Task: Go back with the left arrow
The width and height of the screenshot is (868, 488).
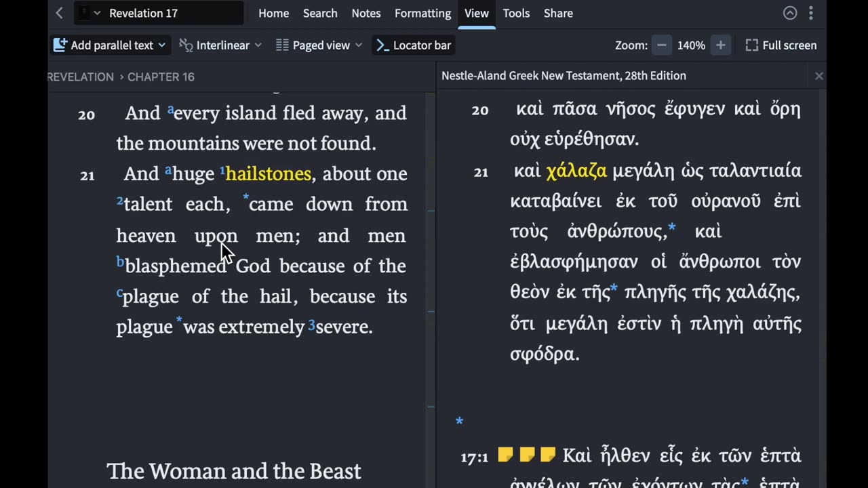Action: click(x=60, y=13)
